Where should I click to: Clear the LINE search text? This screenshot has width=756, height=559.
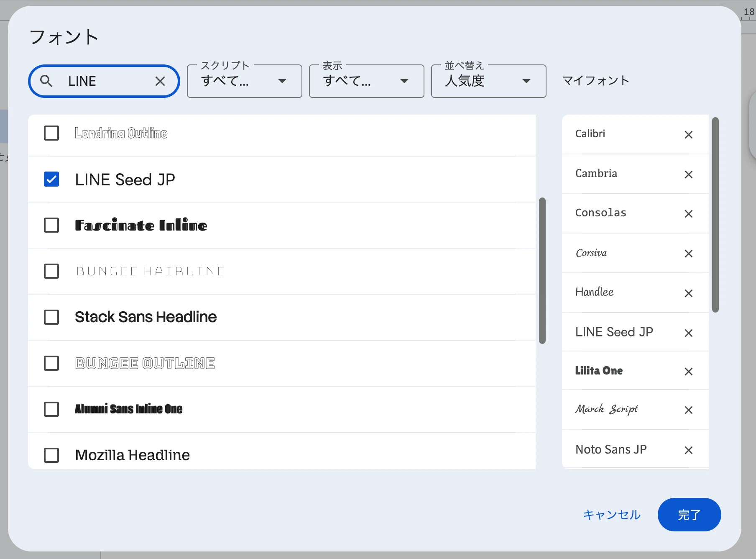(160, 81)
